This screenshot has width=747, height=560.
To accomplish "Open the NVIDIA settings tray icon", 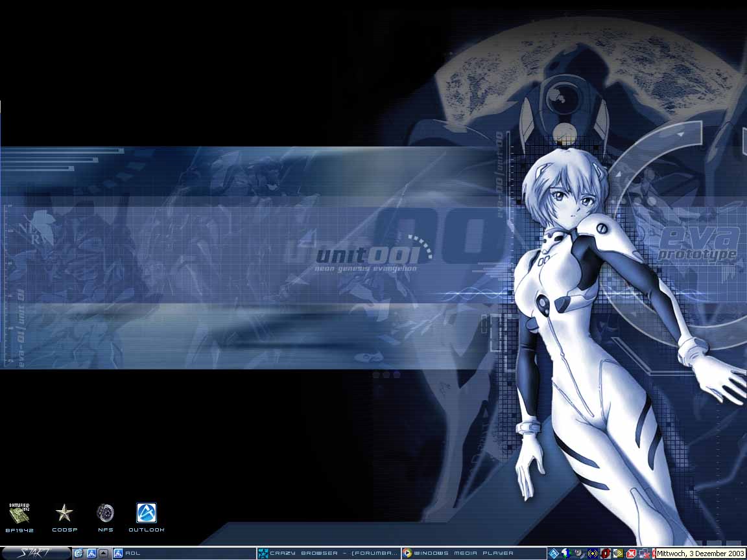I will 619,554.
